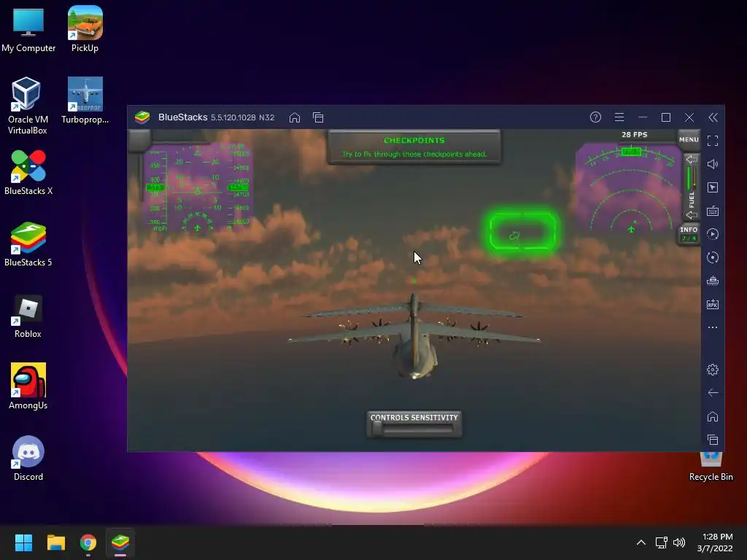This screenshot has width=747, height=560.
Task: Select PickUp desktop shortcut
Action: (x=85, y=29)
